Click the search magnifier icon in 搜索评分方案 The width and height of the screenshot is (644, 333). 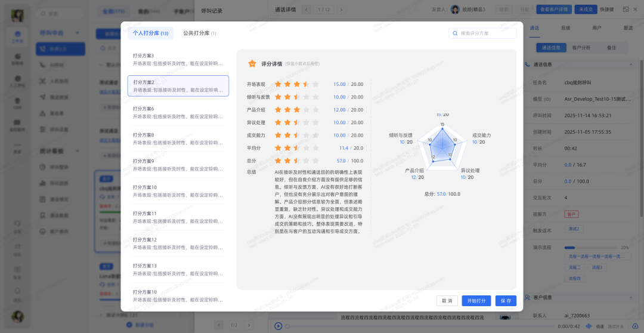pyautogui.click(x=456, y=33)
